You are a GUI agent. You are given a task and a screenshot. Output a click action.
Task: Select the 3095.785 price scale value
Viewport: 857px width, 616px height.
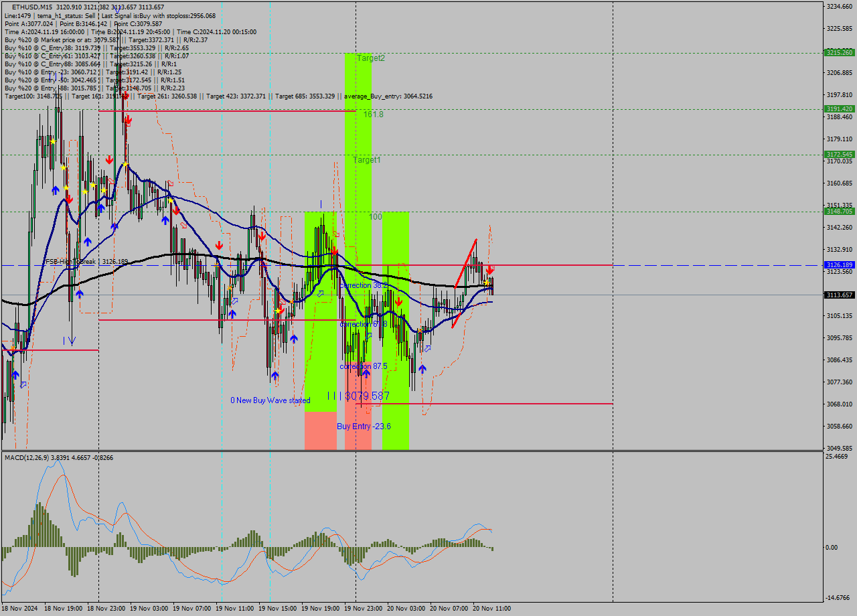tap(839, 337)
